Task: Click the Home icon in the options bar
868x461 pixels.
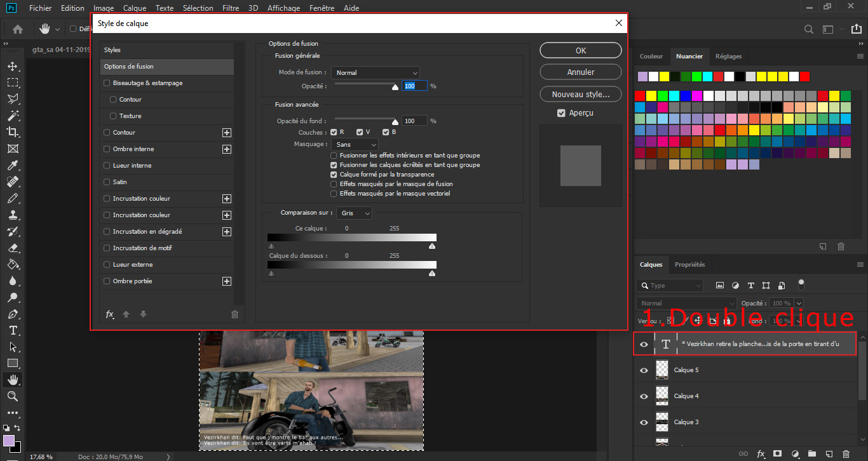Action: 18,29
